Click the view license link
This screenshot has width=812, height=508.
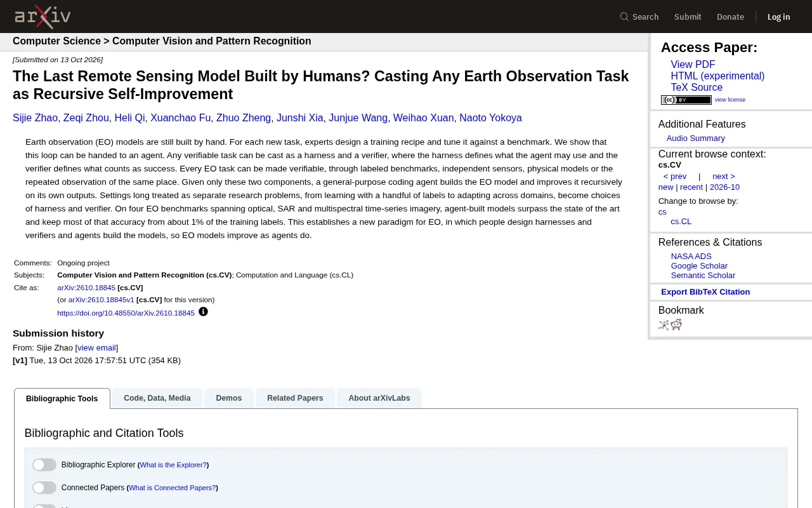pos(730,100)
